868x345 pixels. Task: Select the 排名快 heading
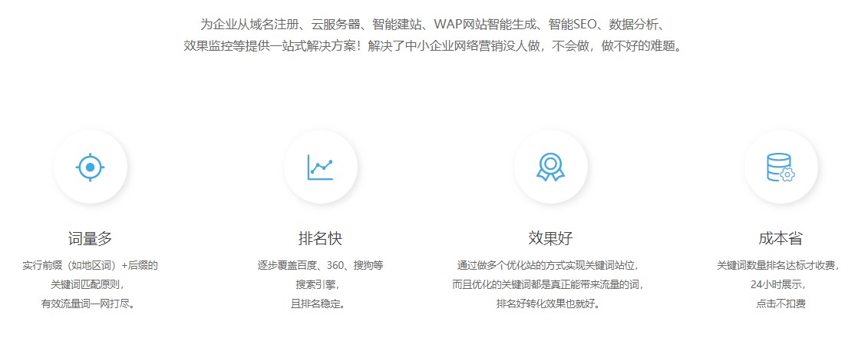pos(321,238)
